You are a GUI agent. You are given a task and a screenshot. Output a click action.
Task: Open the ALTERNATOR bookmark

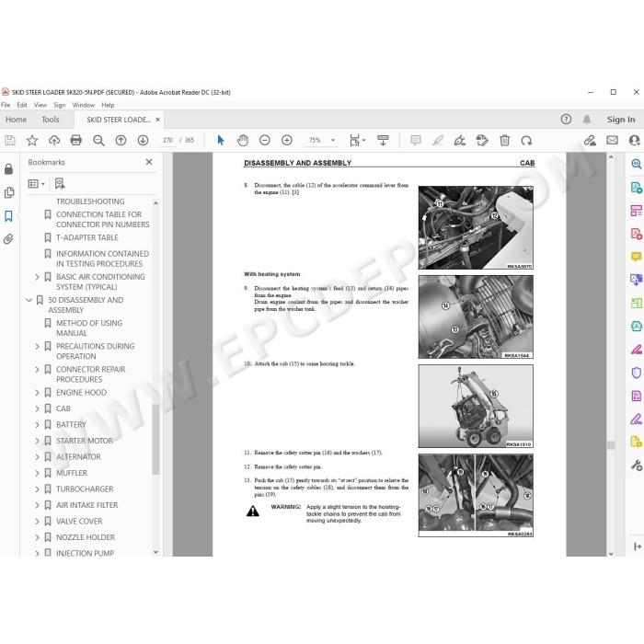point(78,457)
